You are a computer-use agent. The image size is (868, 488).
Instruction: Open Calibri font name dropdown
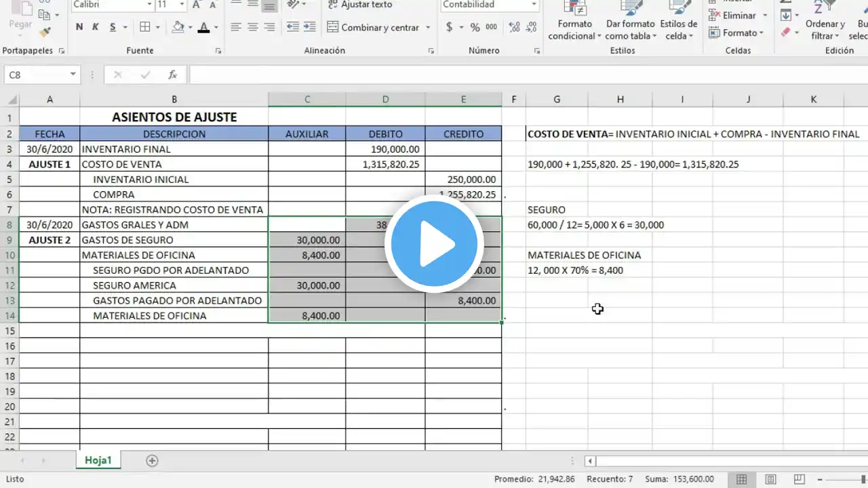[x=149, y=5]
